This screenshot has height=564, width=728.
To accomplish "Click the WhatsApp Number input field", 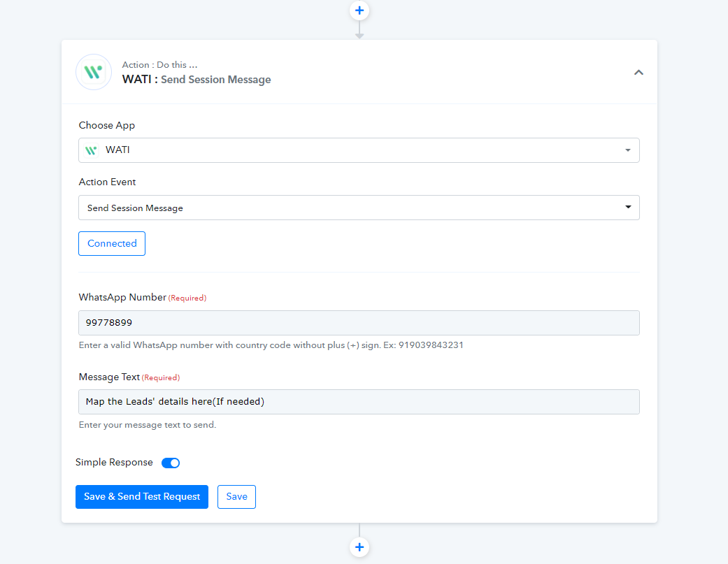I will (x=359, y=323).
